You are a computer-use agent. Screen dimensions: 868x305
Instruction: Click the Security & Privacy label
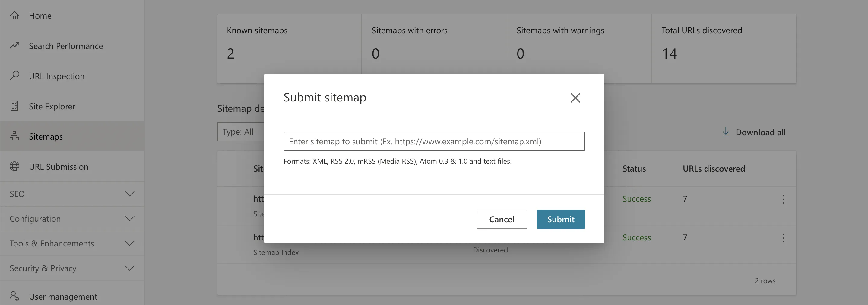pyautogui.click(x=43, y=268)
